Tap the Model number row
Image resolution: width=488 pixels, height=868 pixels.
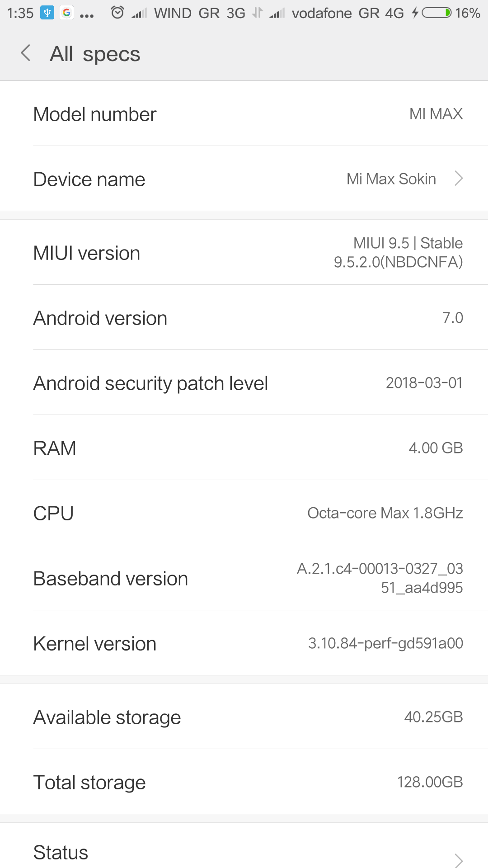click(244, 114)
